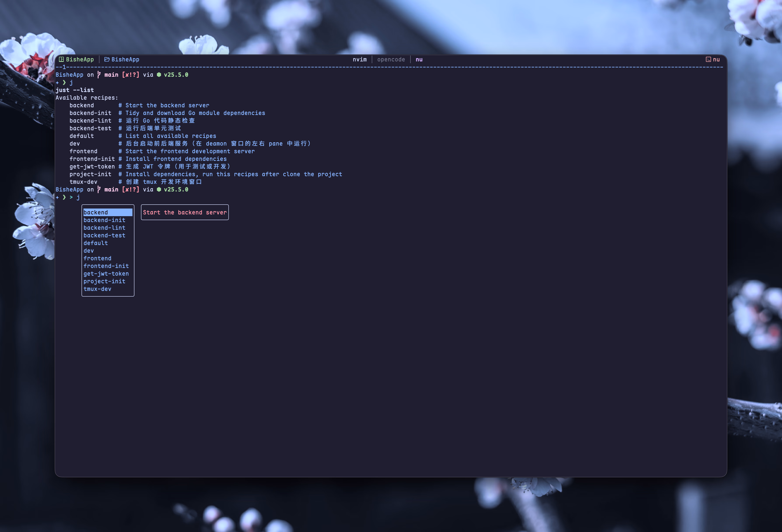Switch to the opencode tab
Screen dimensions: 782x532
391,59
